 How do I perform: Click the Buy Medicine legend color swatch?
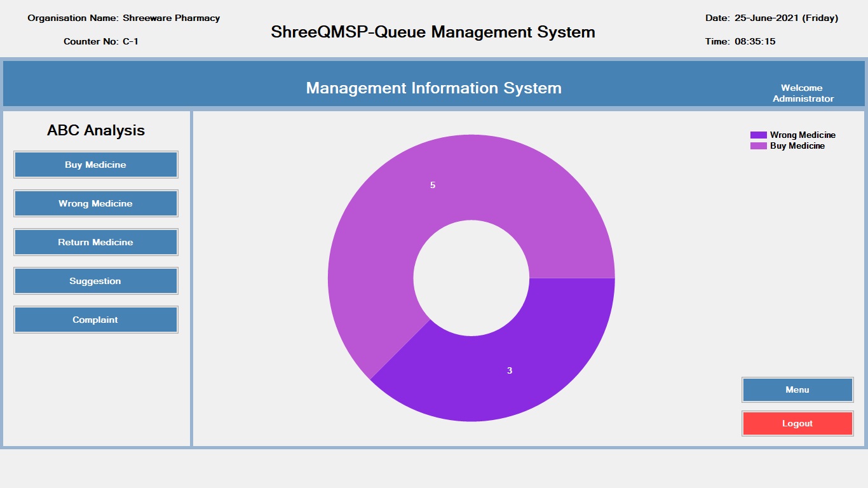click(x=759, y=146)
